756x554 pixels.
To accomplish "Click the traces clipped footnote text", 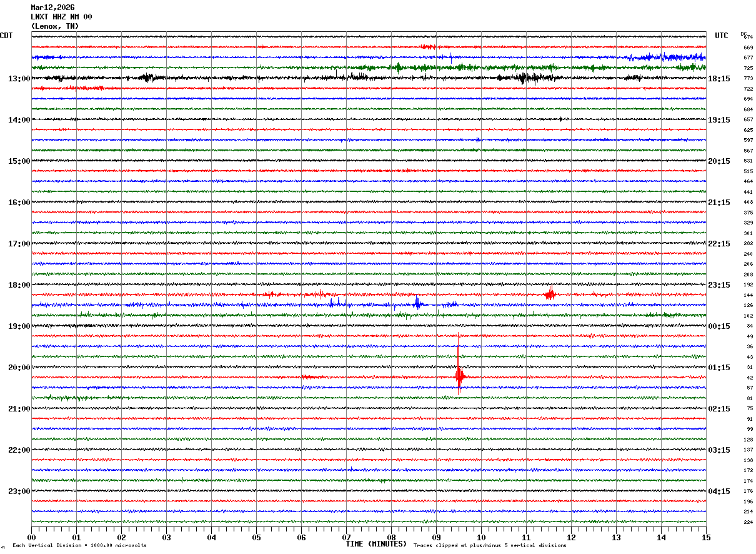I will tap(490, 546).
